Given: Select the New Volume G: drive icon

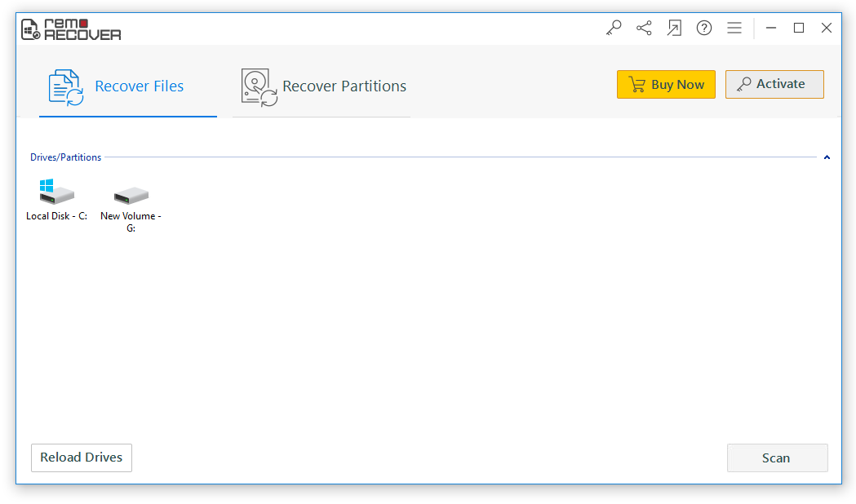Looking at the screenshot, I should click(x=131, y=195).
